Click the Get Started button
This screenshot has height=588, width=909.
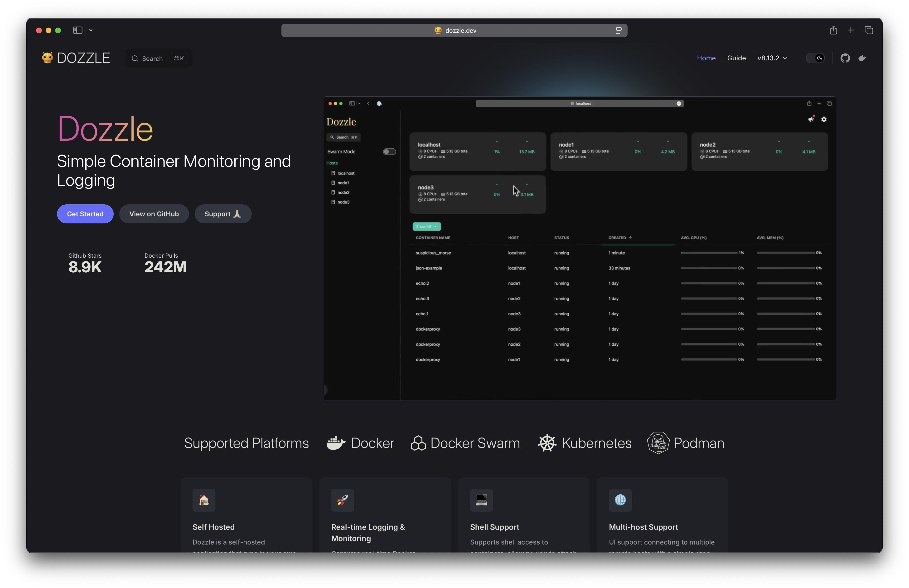[x=85, y=214]
